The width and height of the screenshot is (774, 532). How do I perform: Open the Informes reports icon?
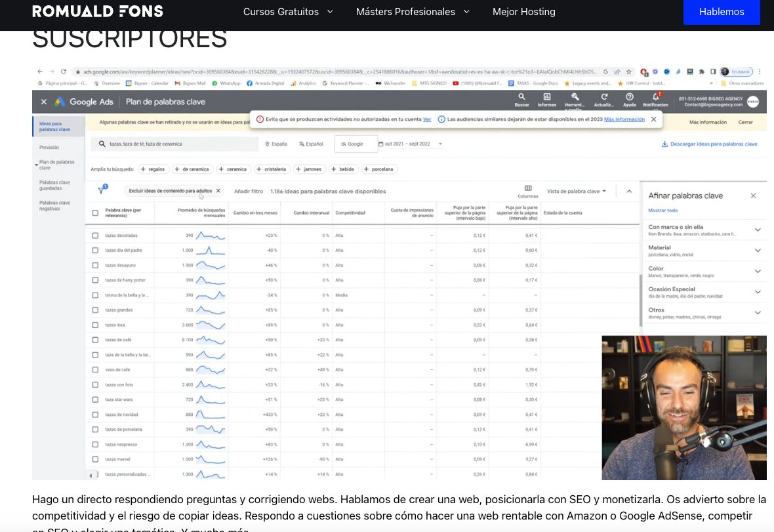546,97
